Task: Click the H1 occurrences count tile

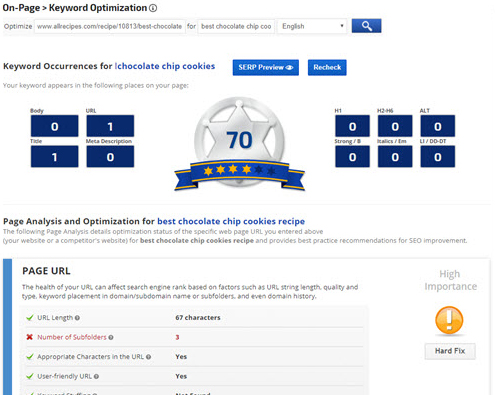Action: click(x=352, y=126)
